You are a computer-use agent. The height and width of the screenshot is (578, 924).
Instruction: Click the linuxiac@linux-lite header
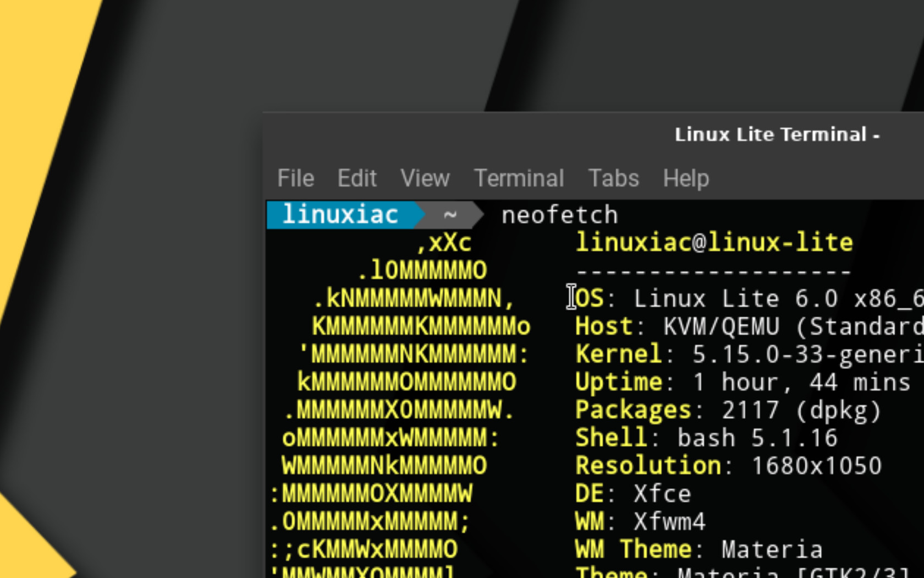[x=714, y=243]
